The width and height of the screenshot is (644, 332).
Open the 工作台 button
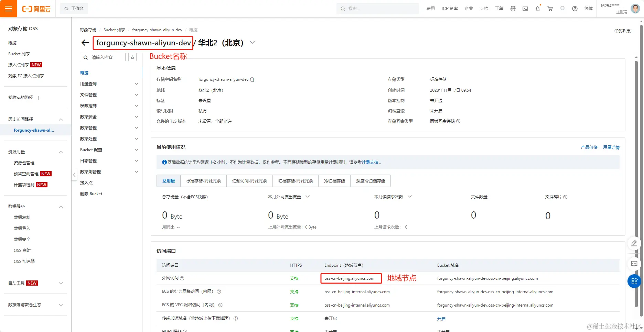[x=74, y=9]
